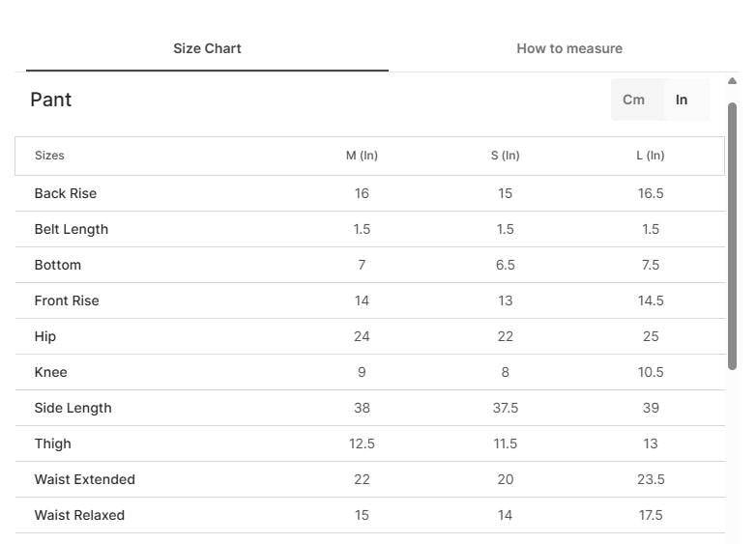Screen dimensions: 756x544
Task: Click the M (In) column header
Action: pos(362,156)
